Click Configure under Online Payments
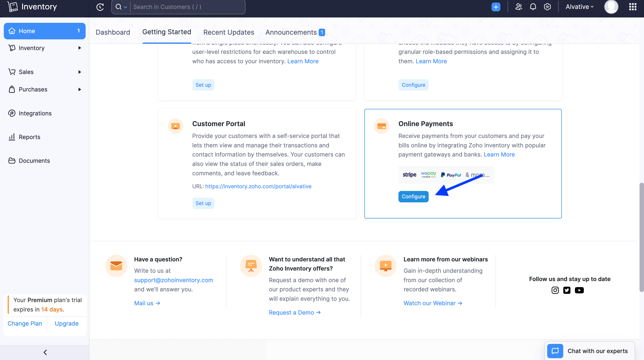Screen dimensions: 644x360 (x=413, y=197)
